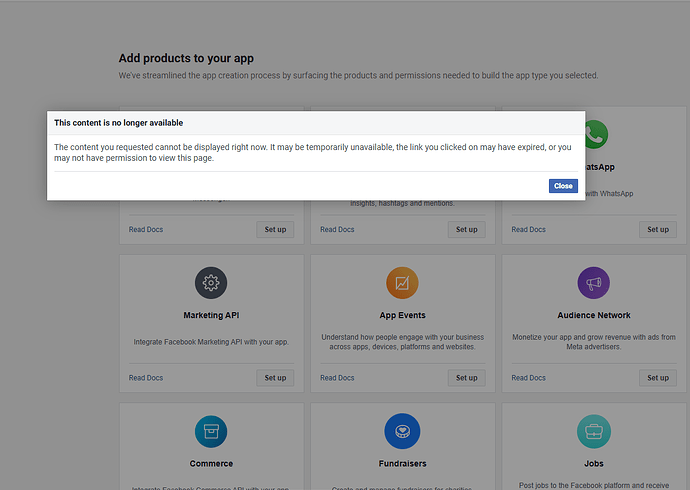Select the Commerce storefront icon

click(211, 431)
